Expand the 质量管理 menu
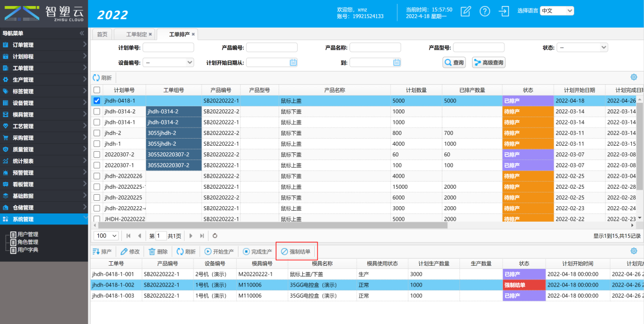This screenshot has width=644, height=324. [44, 149]
